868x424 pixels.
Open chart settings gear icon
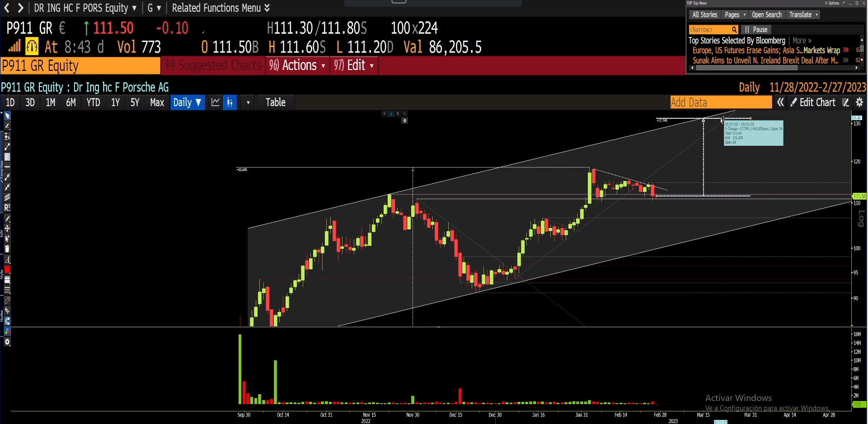(x=859, y=103)
